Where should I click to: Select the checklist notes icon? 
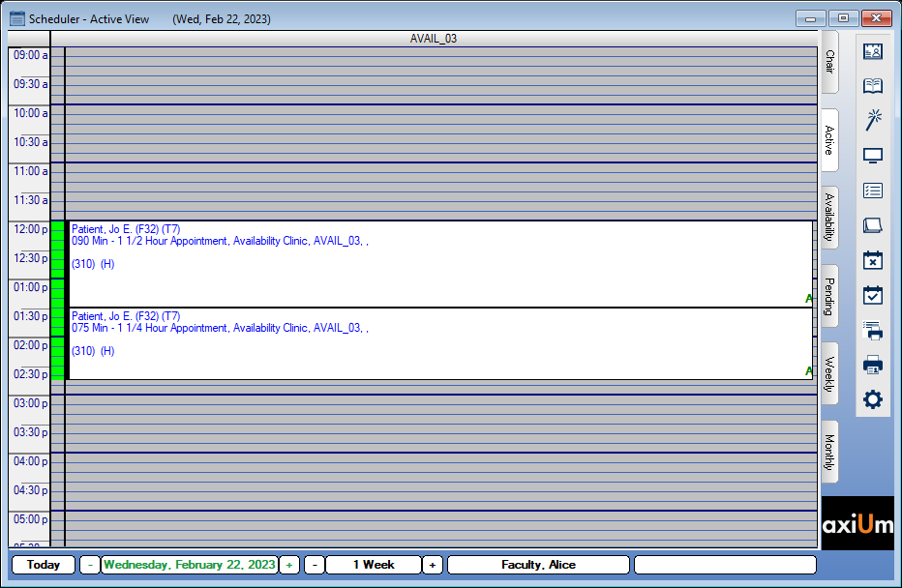[872, 191]
